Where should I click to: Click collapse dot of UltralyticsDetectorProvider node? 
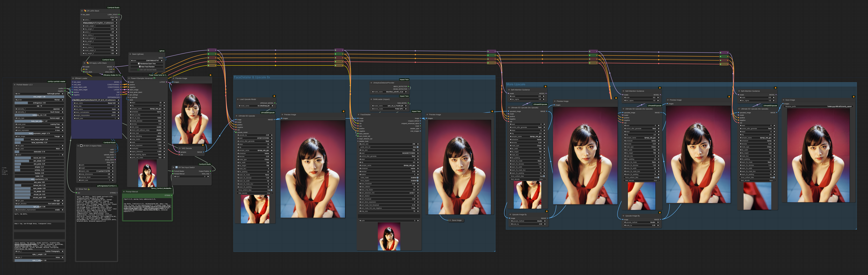(x=371, y=83)
